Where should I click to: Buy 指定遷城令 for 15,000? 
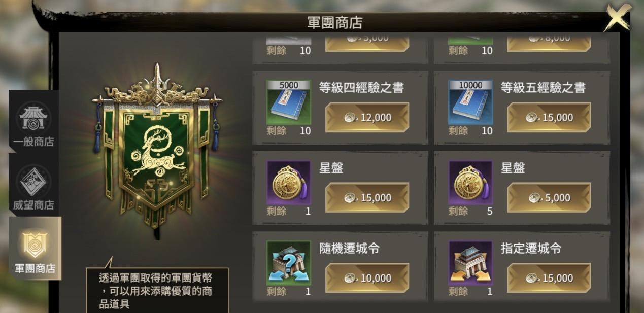[549, 278]
